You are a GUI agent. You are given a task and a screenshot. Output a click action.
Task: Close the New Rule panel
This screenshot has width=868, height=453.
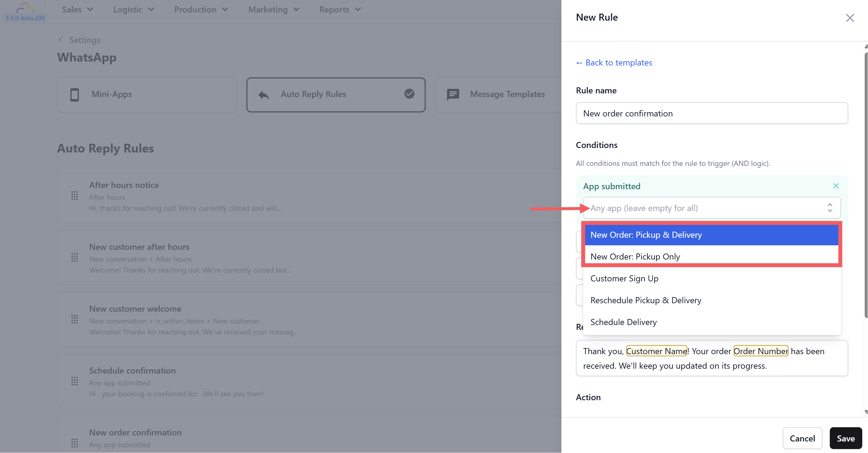[850, 18]
